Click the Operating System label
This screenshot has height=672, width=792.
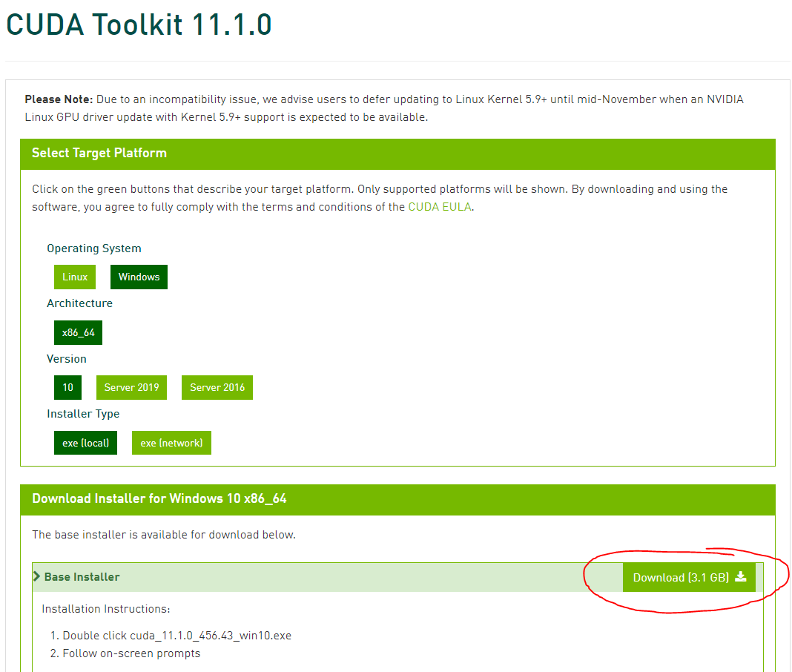94,248
